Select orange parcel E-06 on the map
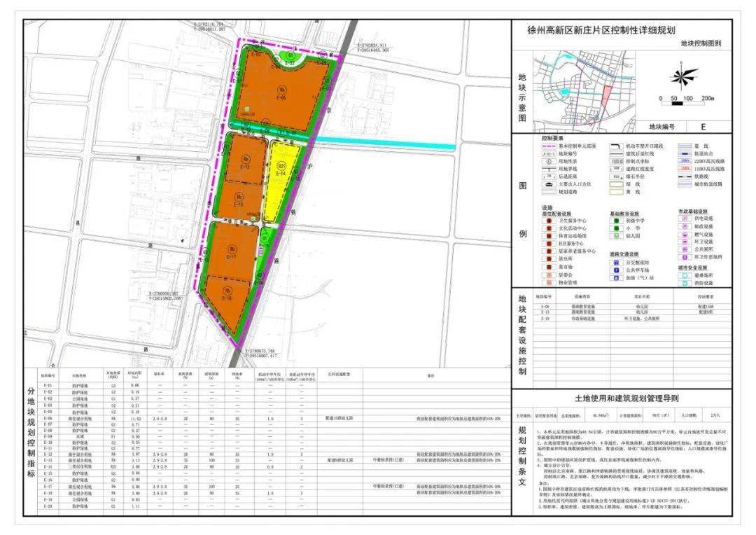 click(x=282, y=92)
